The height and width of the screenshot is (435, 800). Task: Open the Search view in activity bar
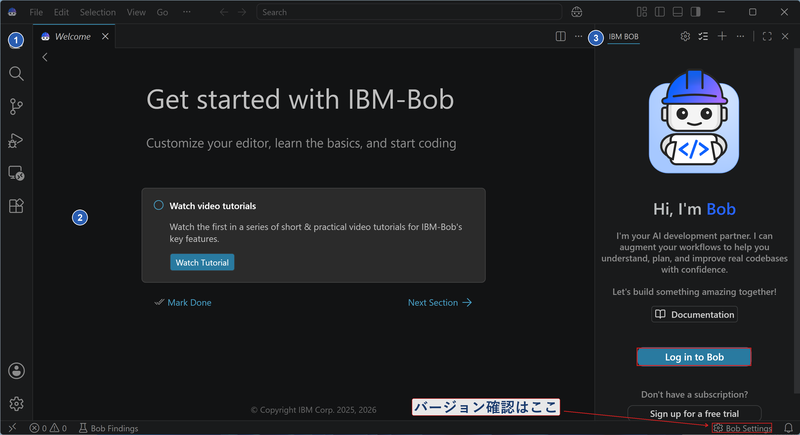click(x=16, y=73)
